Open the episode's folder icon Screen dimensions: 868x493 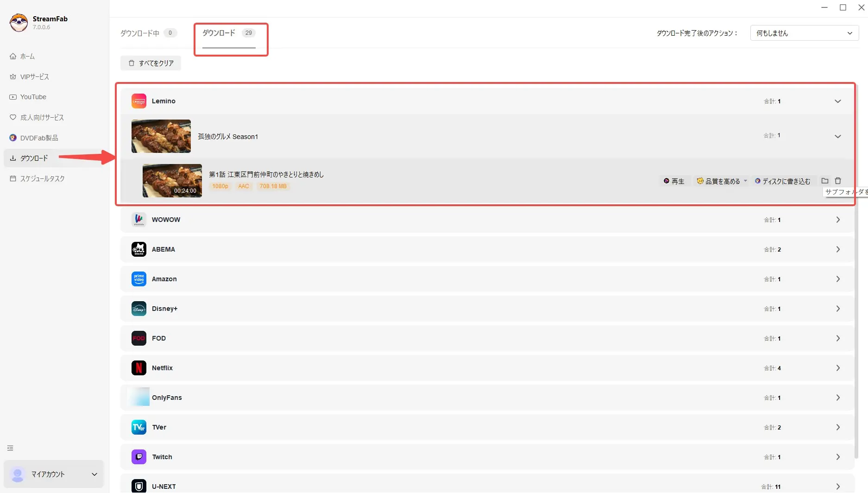click(x=824, y=181)
